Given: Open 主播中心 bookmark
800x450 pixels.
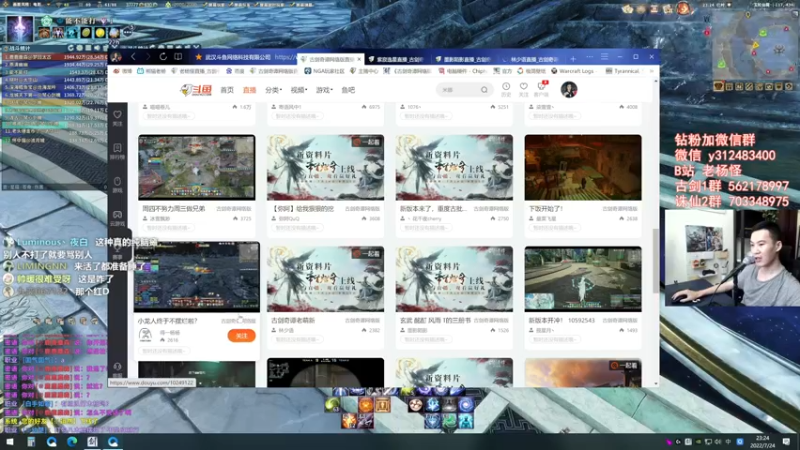Looking at the screenshot, I should pos(364,71).
